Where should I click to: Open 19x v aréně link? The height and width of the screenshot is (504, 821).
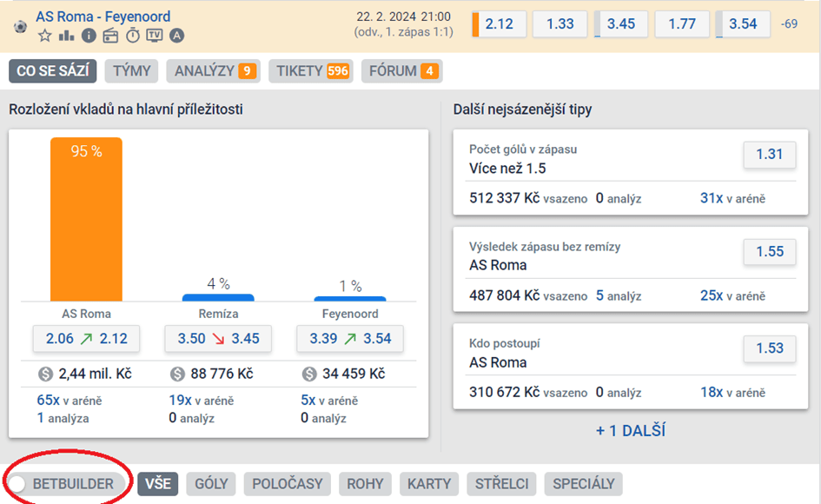click(201, 401)
